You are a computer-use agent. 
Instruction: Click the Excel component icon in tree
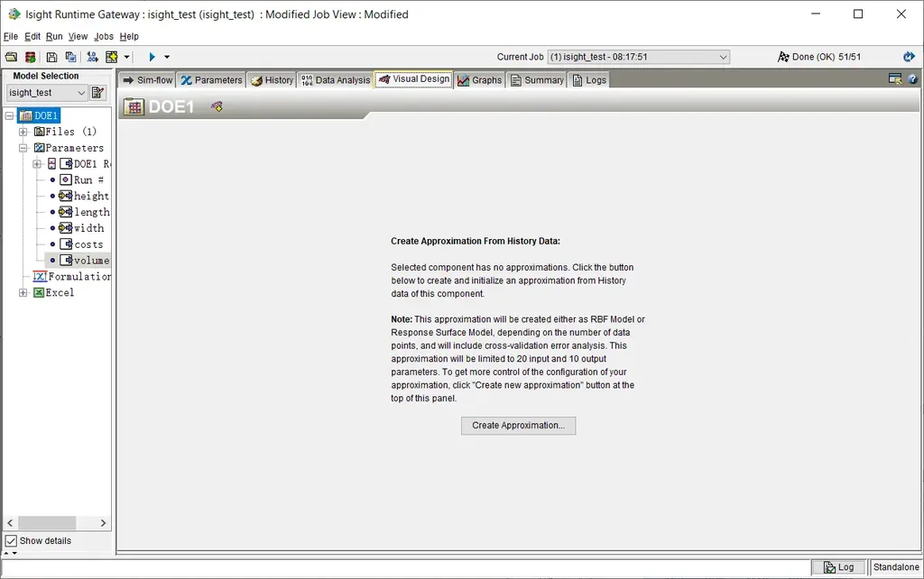(39, 293)
